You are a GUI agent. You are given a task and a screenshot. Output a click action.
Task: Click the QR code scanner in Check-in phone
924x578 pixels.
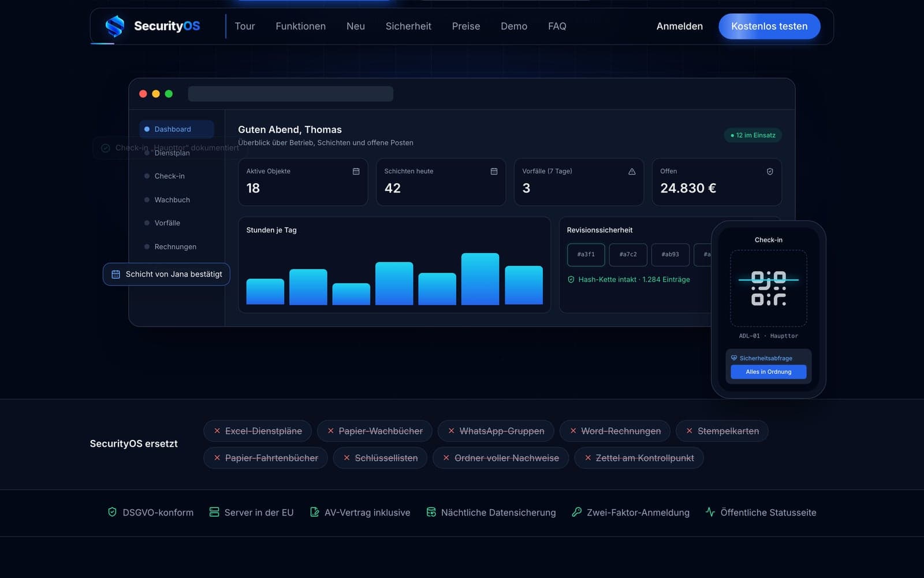point(769,288)
